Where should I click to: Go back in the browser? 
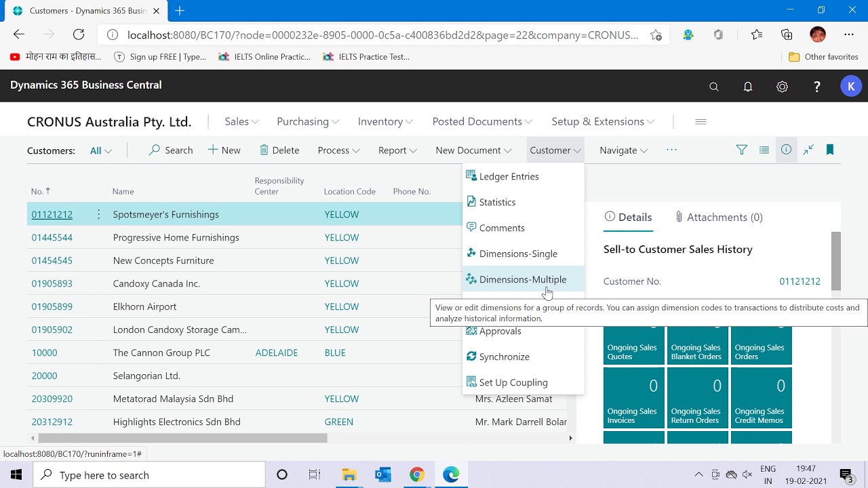tap(19, 35)
